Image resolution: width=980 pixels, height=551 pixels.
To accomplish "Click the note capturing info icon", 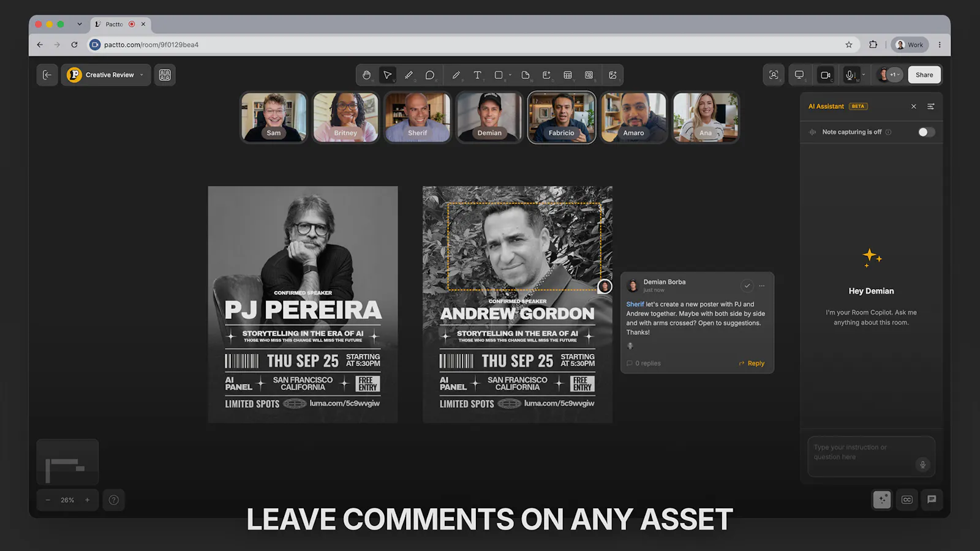I will point(888,132).
